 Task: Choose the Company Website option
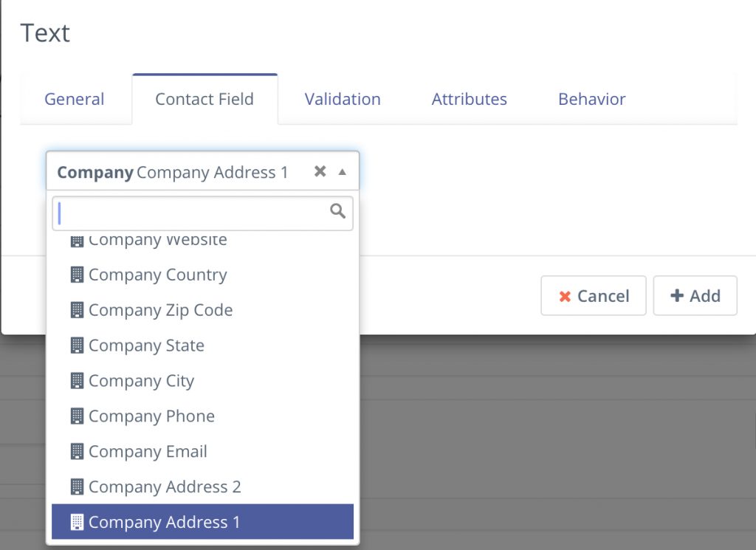(202, 240)
